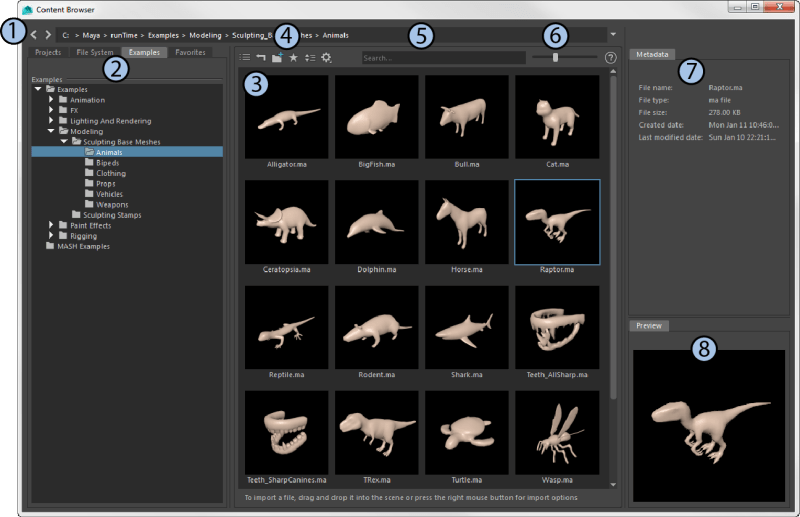
Task: Click into the Search field
Action: 443,58
